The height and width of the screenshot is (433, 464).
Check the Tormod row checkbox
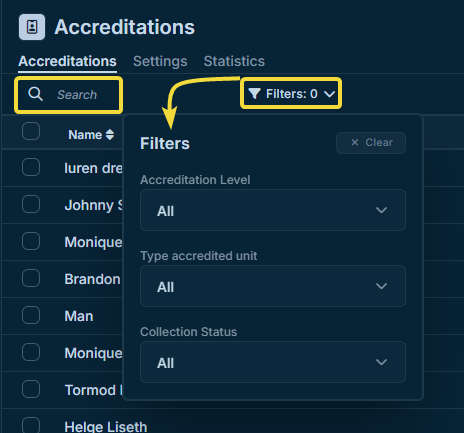(31, 389)
